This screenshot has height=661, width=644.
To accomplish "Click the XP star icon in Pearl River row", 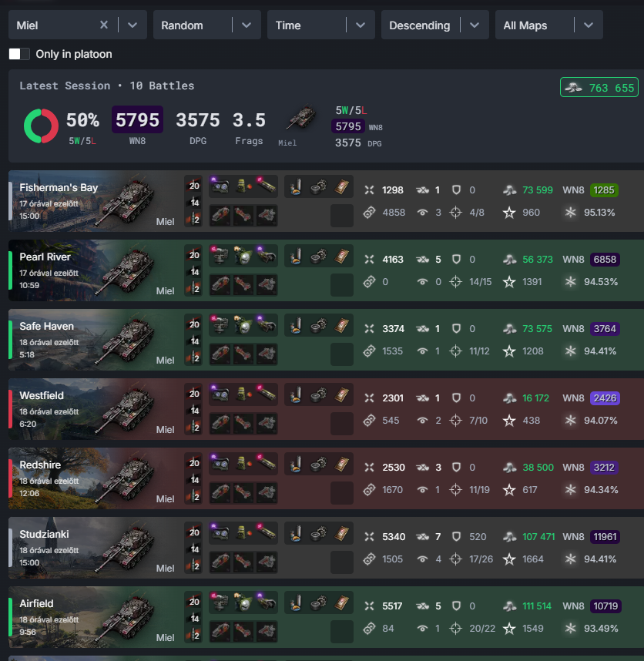I will (x=509, y=282).
